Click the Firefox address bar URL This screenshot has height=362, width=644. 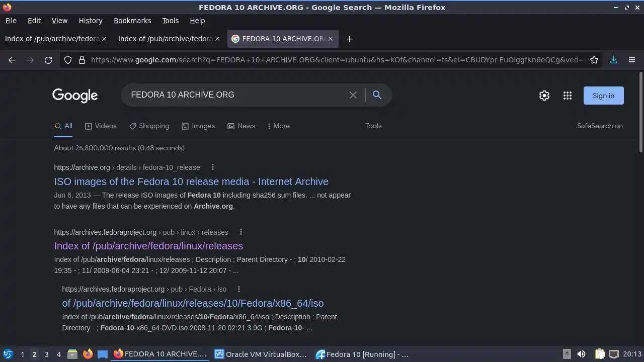point(337,60)
